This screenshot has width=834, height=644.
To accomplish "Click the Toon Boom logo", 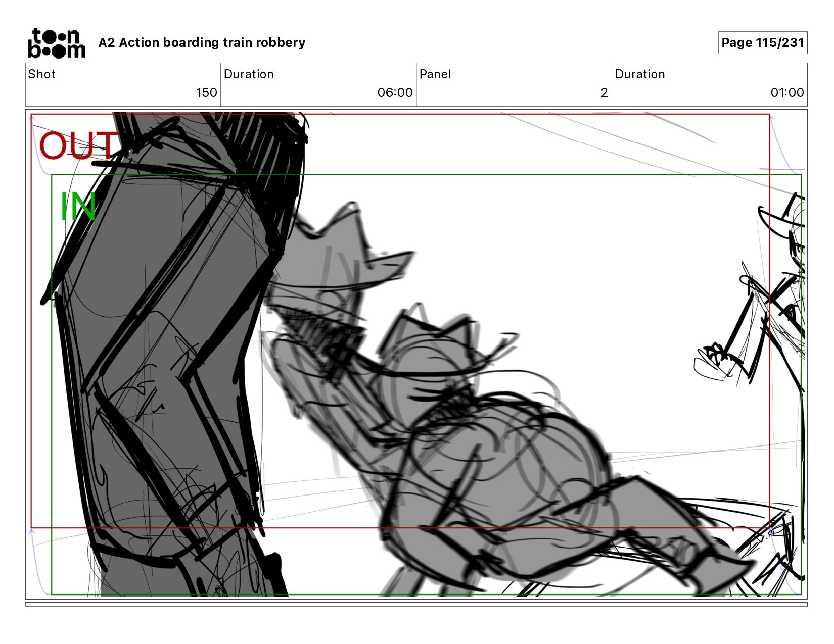I will point(56,43).
